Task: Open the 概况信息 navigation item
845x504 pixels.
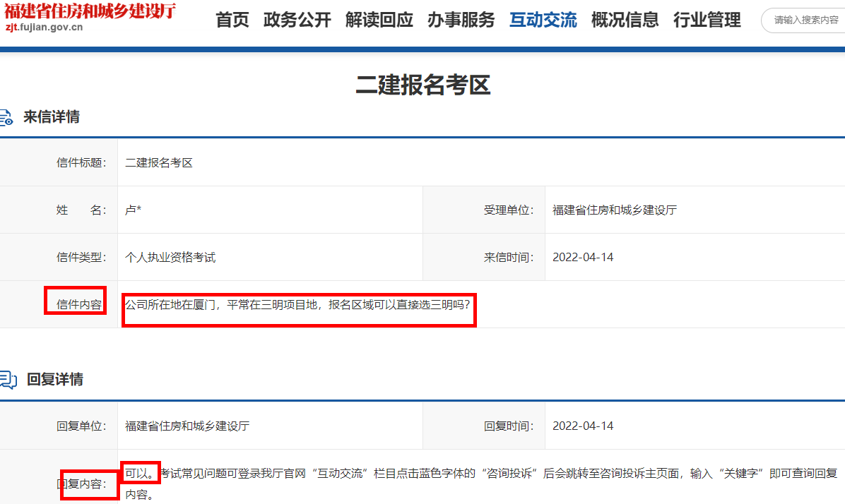Action: (625, 20)
